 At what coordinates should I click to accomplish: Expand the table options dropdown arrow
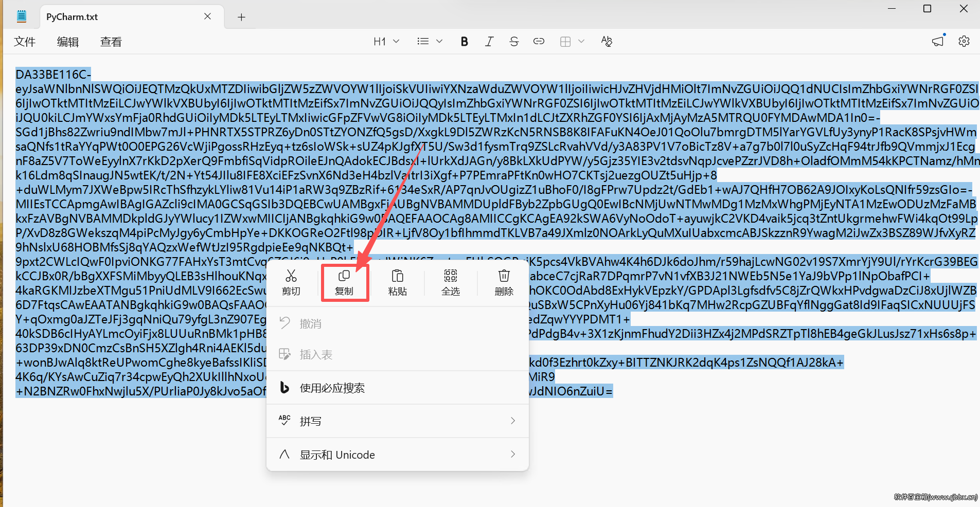tap(581, 42)
